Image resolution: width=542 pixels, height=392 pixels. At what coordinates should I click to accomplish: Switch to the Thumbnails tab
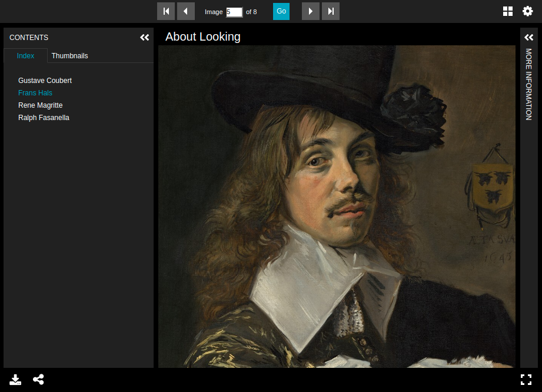pos(70,56)
